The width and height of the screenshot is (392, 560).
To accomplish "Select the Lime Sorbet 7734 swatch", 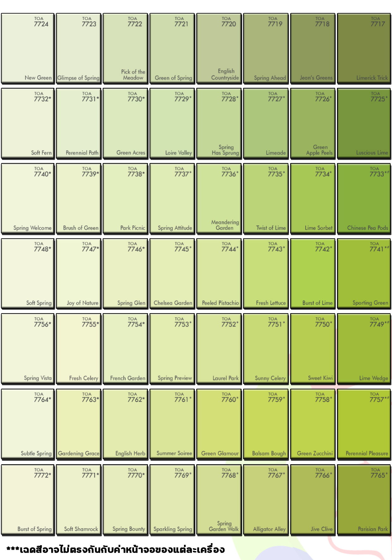I will tap(313, 199).
